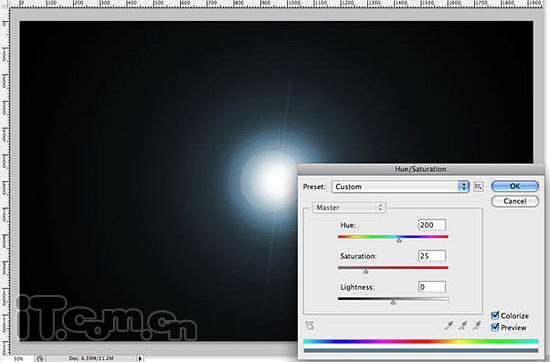Focus the Hue value field

pos(432,225)
